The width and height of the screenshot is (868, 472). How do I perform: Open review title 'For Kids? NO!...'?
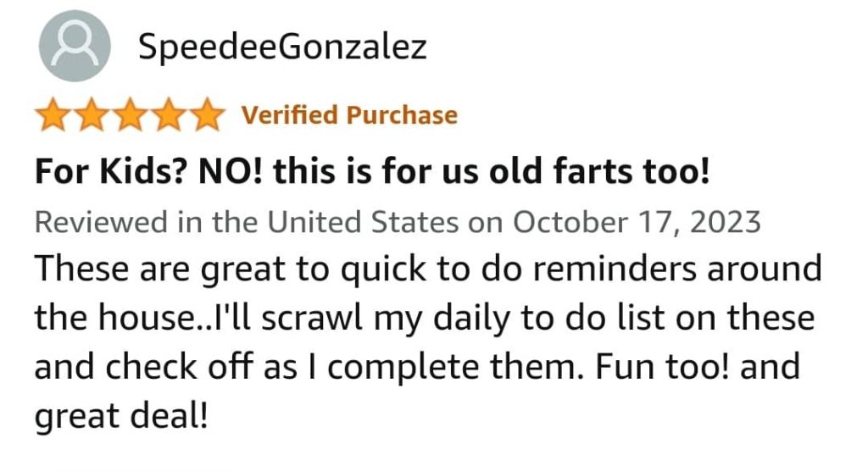(372, 170)
